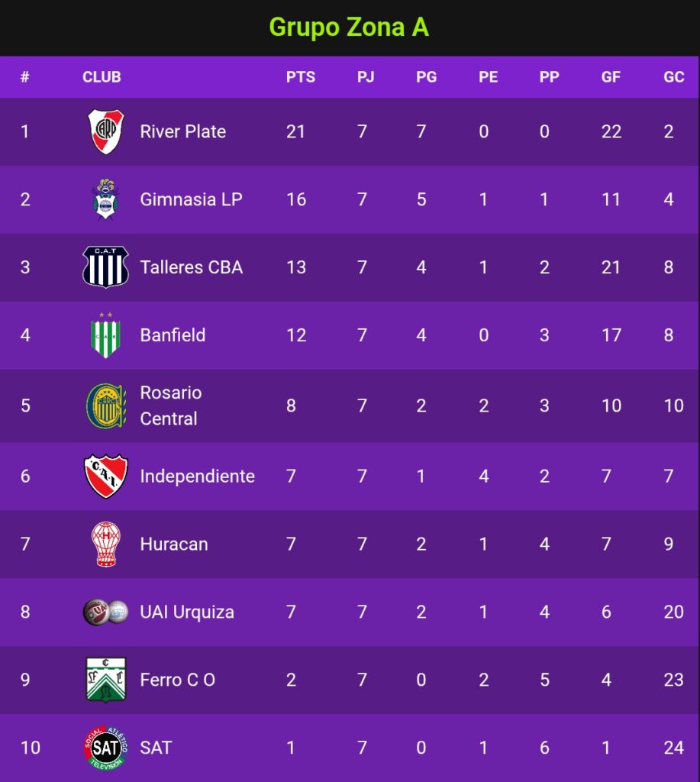This screenshot has width=700, height=782.
Task: Select the GC column header
Action: pos(673,77)
